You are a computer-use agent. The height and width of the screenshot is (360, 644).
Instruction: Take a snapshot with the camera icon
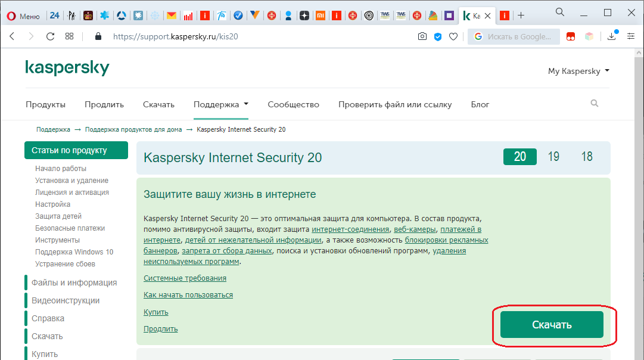[x=422, y=36]
